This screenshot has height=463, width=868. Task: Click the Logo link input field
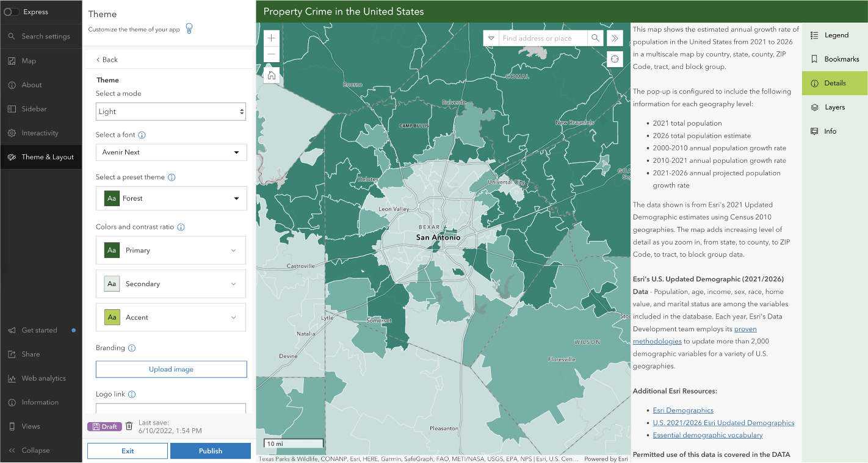click(x=171, y=409)
